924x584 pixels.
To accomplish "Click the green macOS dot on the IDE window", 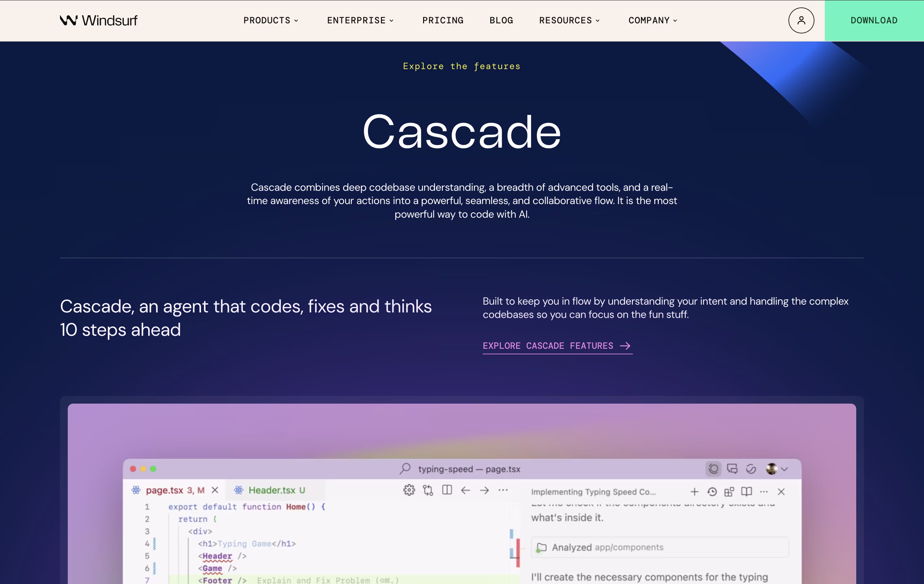I will (x=153, y=469).
